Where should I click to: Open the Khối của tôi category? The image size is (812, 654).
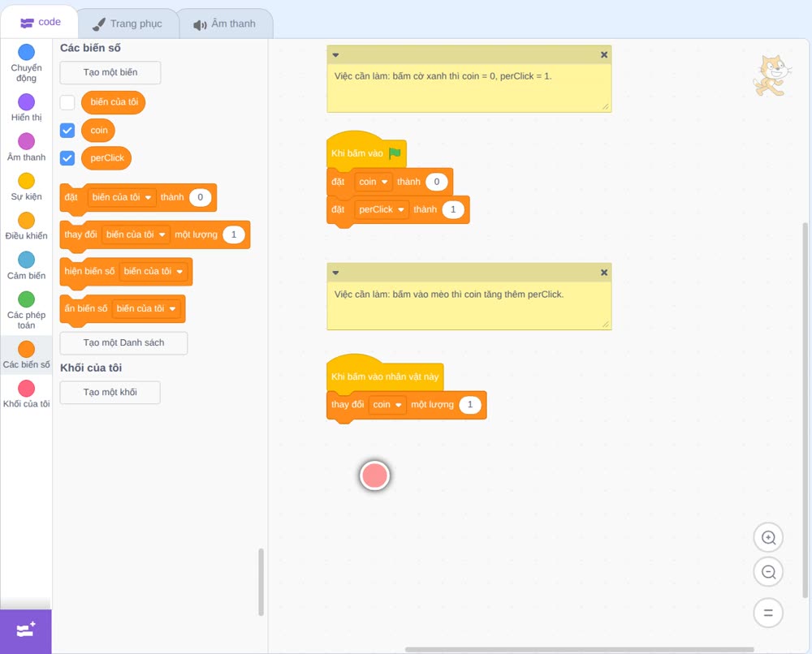(x=27, y=394)
